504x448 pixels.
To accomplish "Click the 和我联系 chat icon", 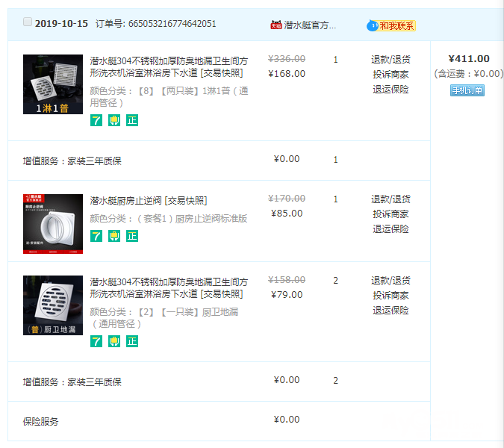I will (x=391, y=25).
